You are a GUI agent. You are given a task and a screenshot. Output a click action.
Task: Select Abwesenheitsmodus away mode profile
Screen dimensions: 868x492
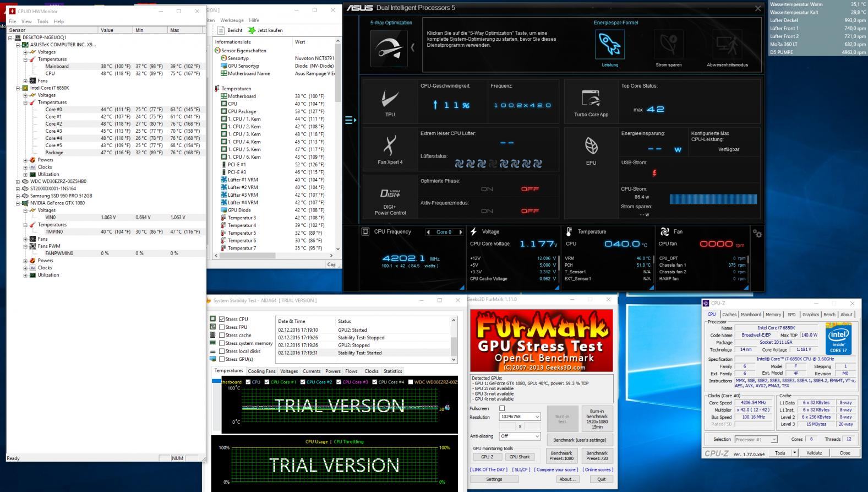[x=727, y=44]
